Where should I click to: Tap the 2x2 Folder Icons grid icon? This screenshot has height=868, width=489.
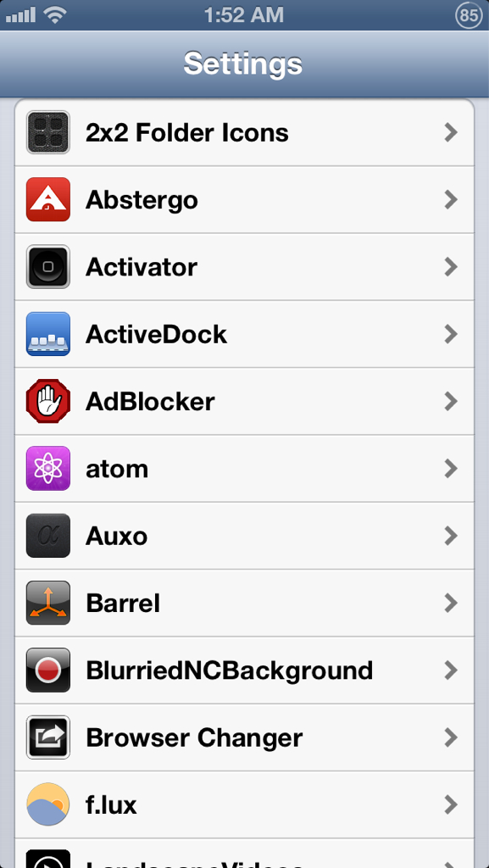48,132
